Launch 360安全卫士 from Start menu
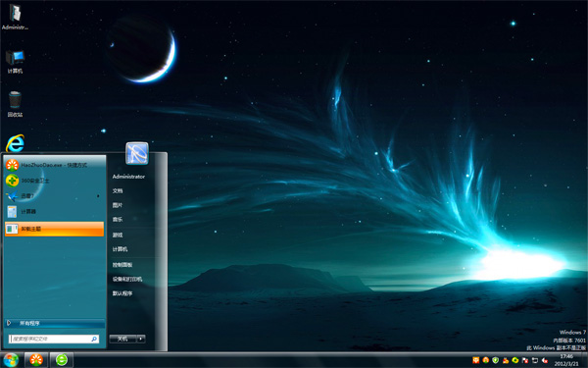 tap(54, 181)
